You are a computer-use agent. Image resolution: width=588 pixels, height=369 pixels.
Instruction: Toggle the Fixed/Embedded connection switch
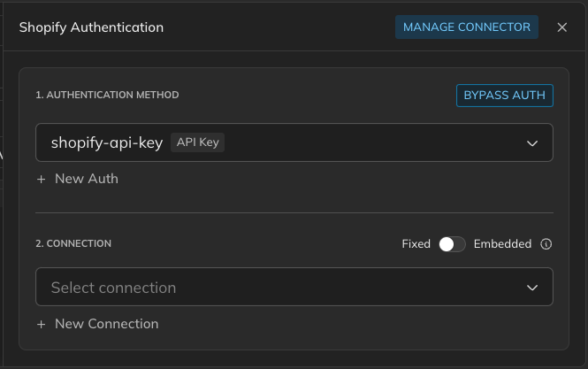(452, 244)
